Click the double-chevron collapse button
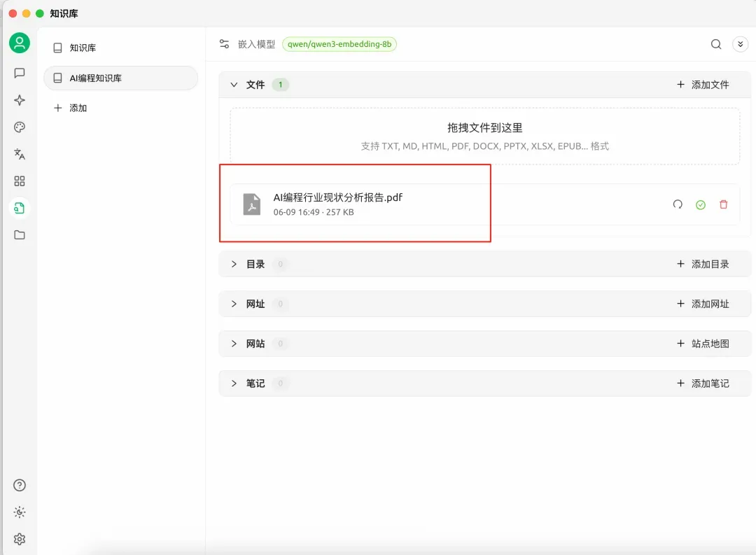The width and height of the screenshot is (756, 555). pos(740,44)
